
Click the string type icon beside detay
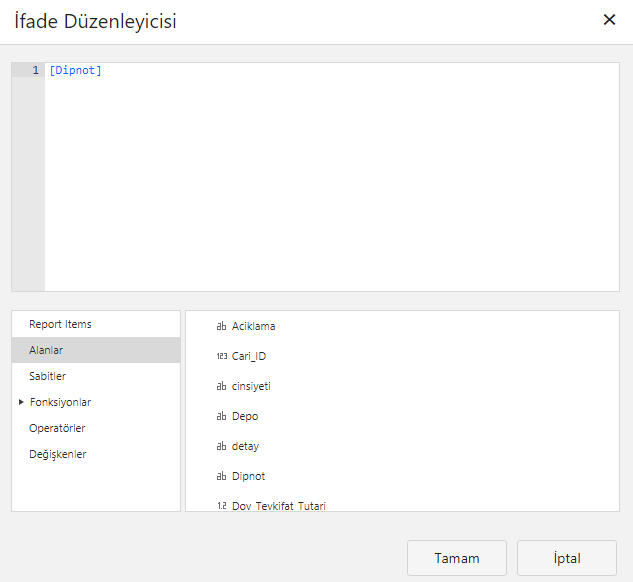tap(221, 446)
